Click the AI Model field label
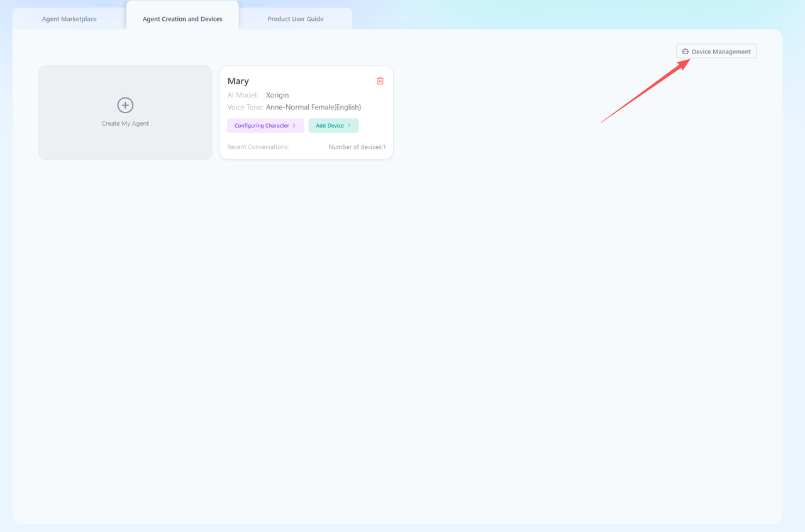This screenshot has height=532, width=805. (243, 95)
